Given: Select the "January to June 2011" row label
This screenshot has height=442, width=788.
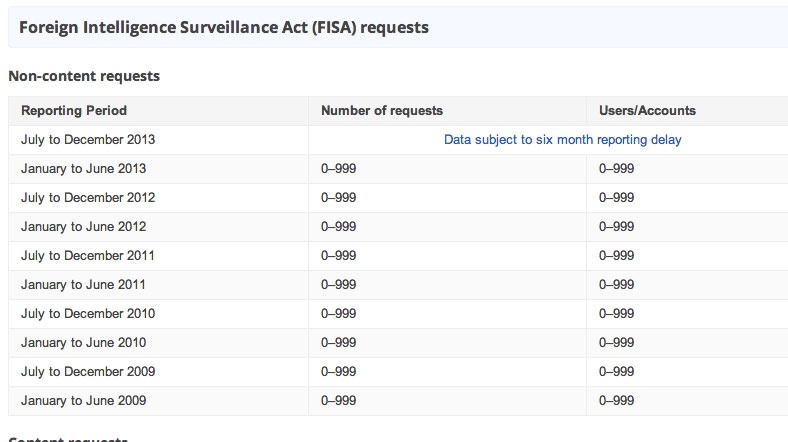Looking at the screenshot, I should click(x=83, y=285).
